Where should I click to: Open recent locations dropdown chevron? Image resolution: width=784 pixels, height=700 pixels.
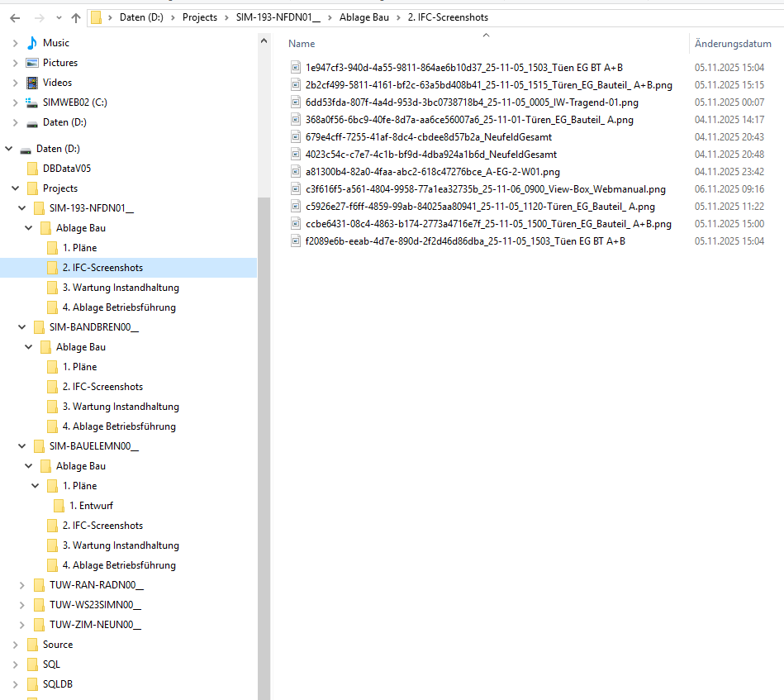click(57, 17)
